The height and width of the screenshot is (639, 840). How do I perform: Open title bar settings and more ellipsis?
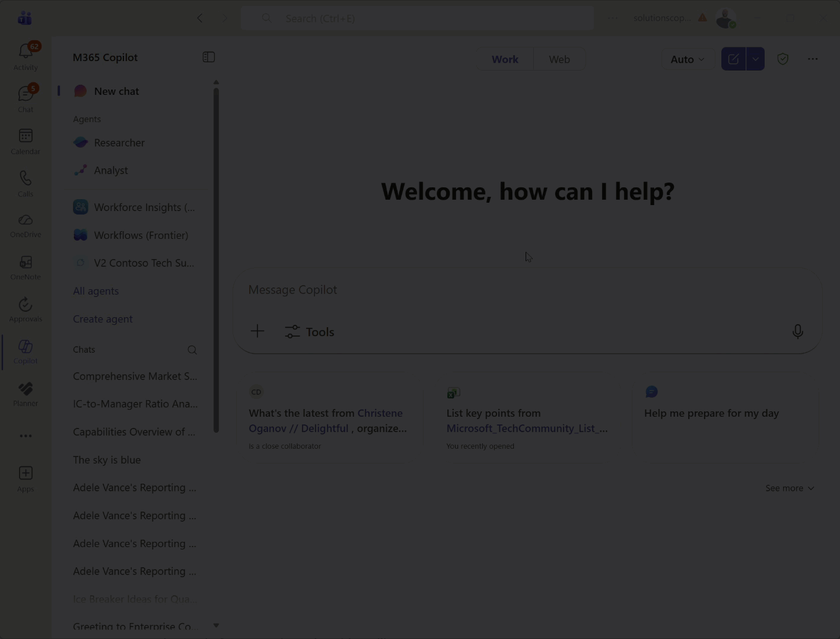[x=612, y=18]
